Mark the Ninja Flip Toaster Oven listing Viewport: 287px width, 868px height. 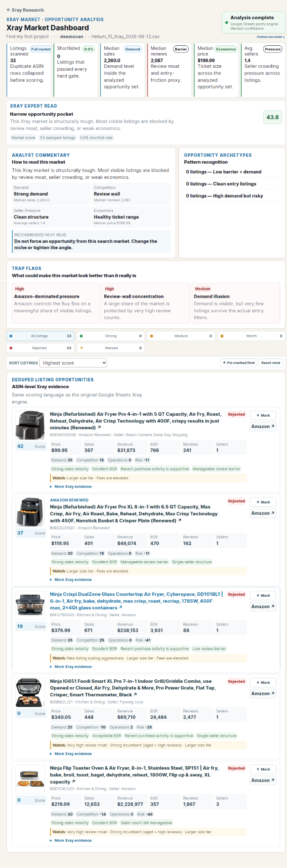[263, 769]
